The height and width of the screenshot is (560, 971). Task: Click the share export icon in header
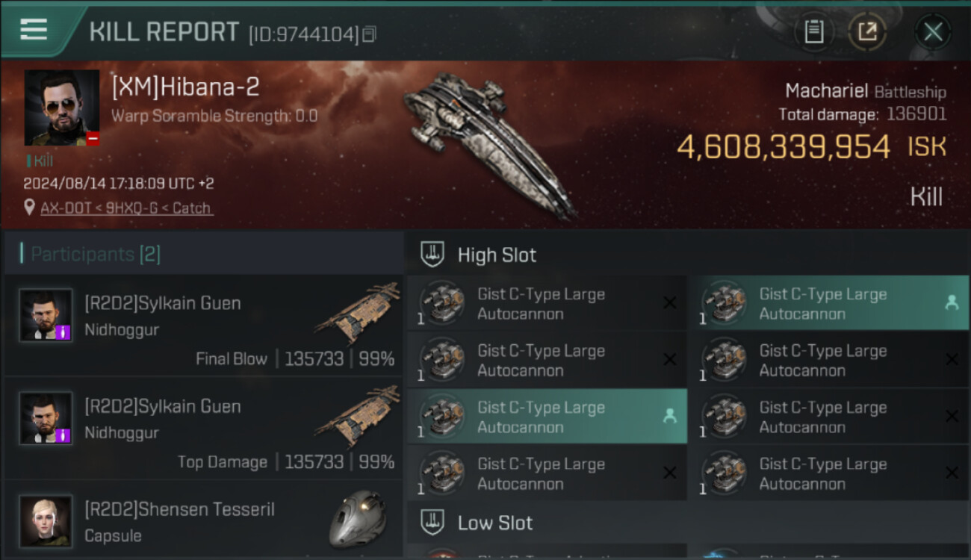pos(867,32)
